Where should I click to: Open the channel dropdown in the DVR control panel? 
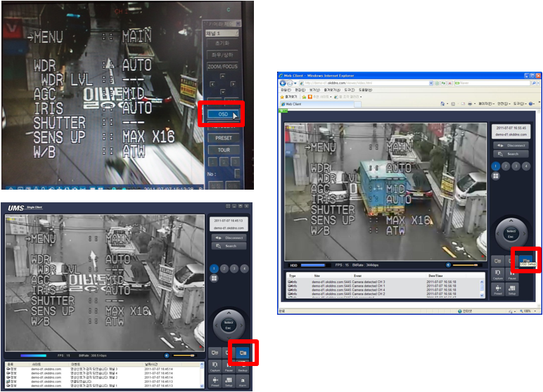[x=222, y=33]
